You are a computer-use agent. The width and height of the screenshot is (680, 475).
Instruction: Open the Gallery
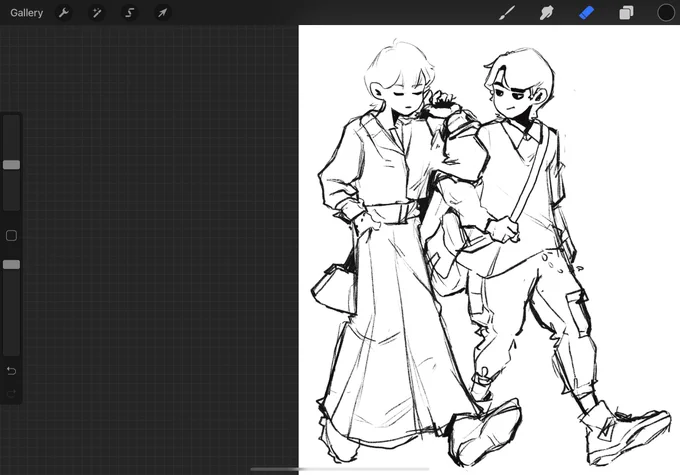coord(26,13)
